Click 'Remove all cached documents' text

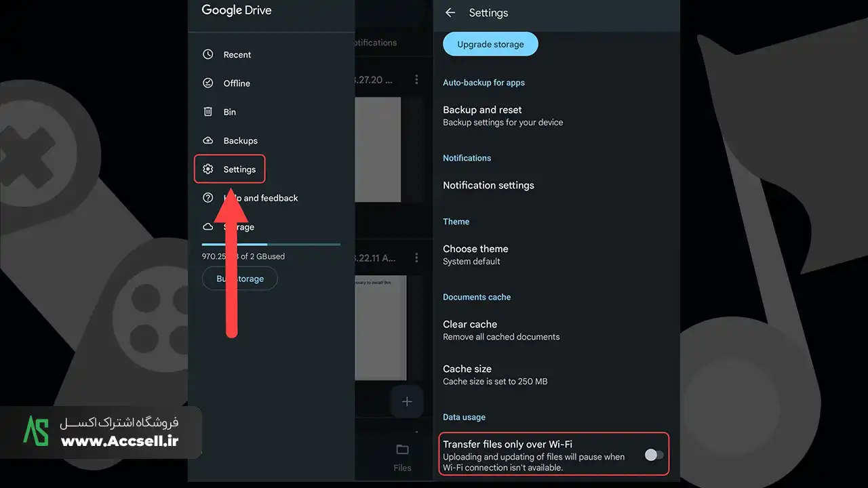pos(501,337)
